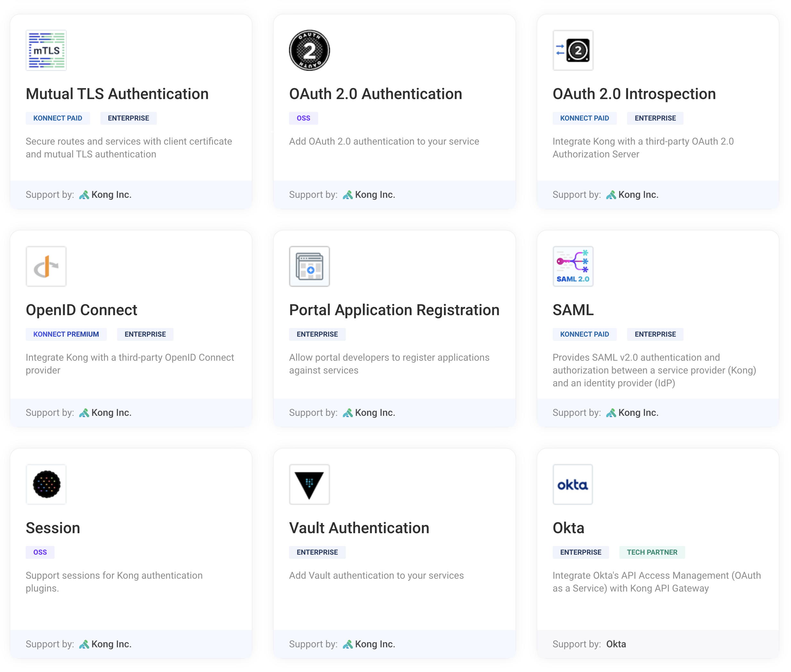The height and width of the screenshot is (672, 791).
Task: Click Kong logo in OpenID Connect footer
Action: click(x=84, y=413)
